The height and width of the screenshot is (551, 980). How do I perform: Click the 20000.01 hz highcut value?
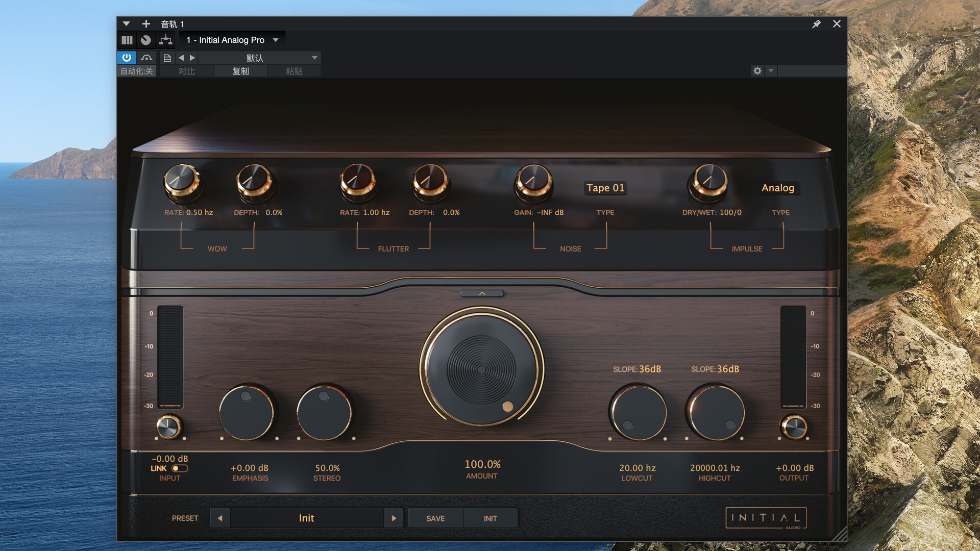pyautogui.click(x=715, y=468)
